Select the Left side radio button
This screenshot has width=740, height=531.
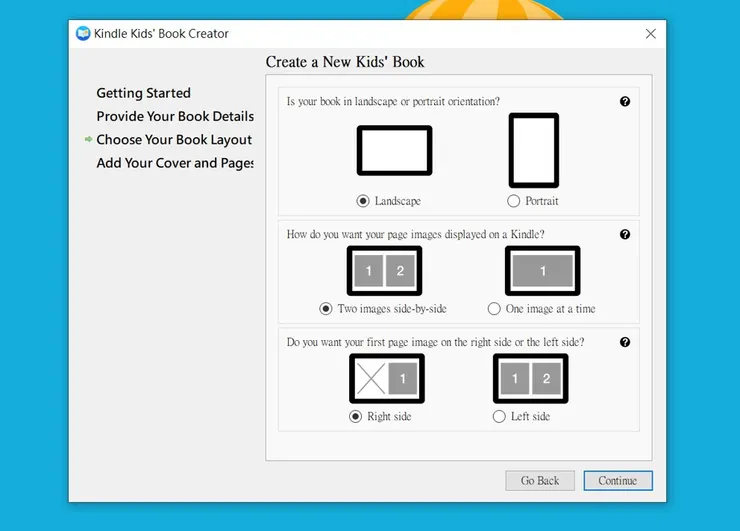pyautogui.click(x=499, y=416)
